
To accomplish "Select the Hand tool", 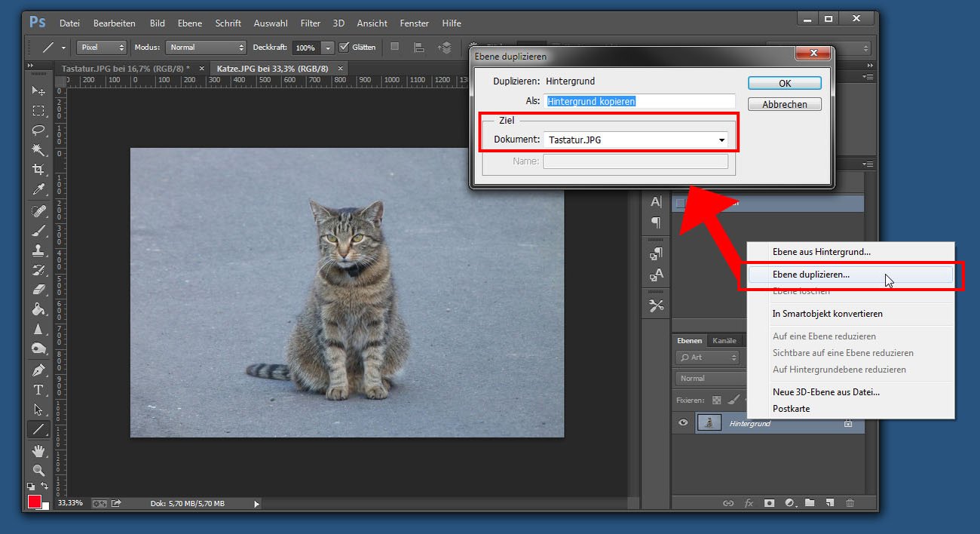I will (38, 449).
